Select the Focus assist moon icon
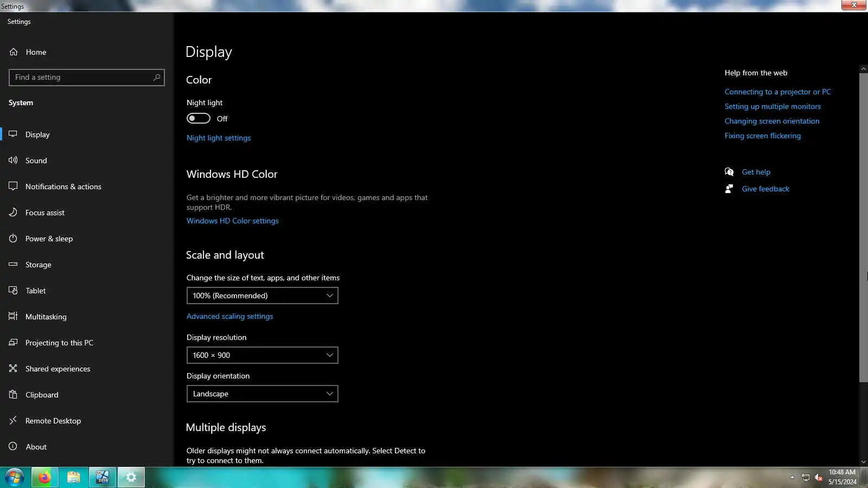 click(13, 213)
